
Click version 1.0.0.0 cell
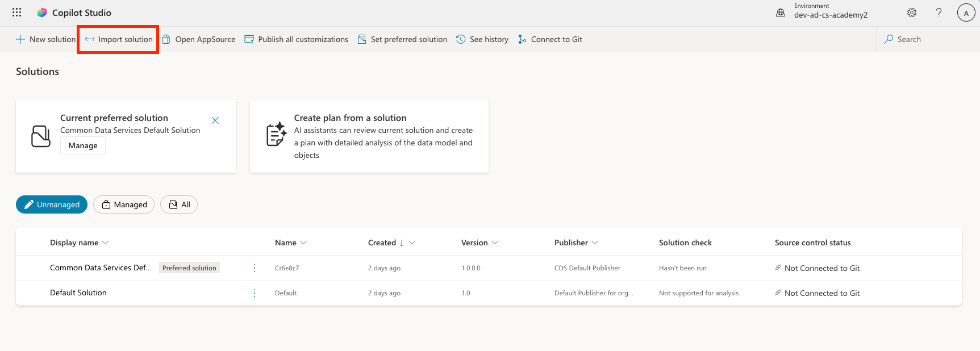(x=471, y=268)
